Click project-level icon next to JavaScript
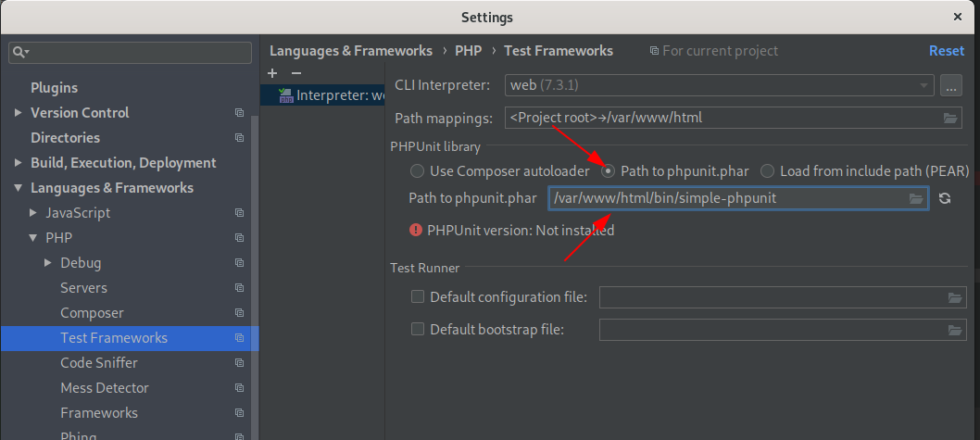The image size is (980, 440). coord(239,212)
